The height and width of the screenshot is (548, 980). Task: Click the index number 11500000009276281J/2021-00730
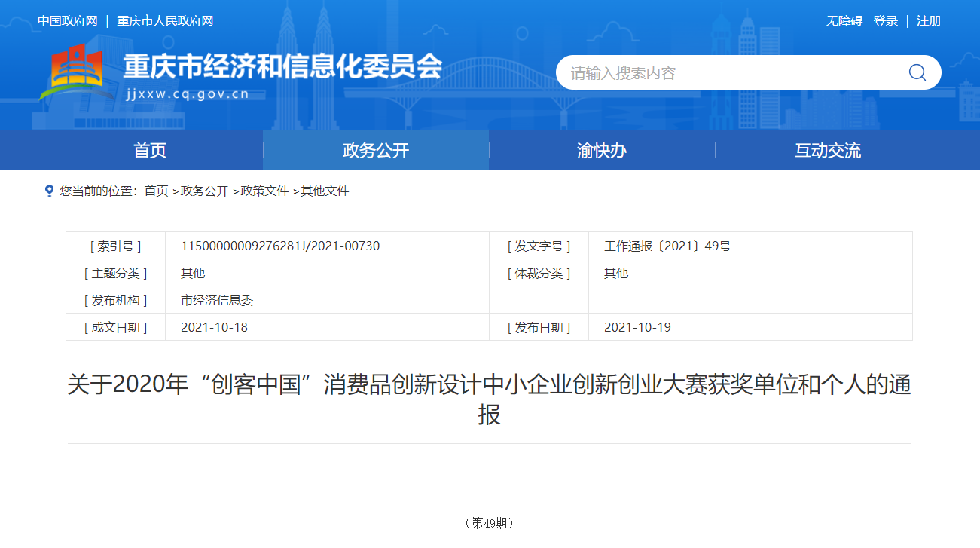tap(280, 246)
